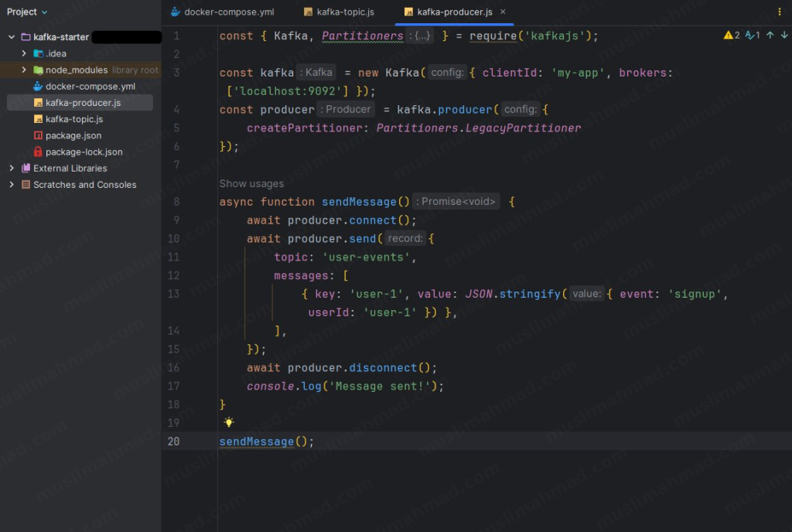Navigate to next problem with the down arrow icon

pos(784,35)
